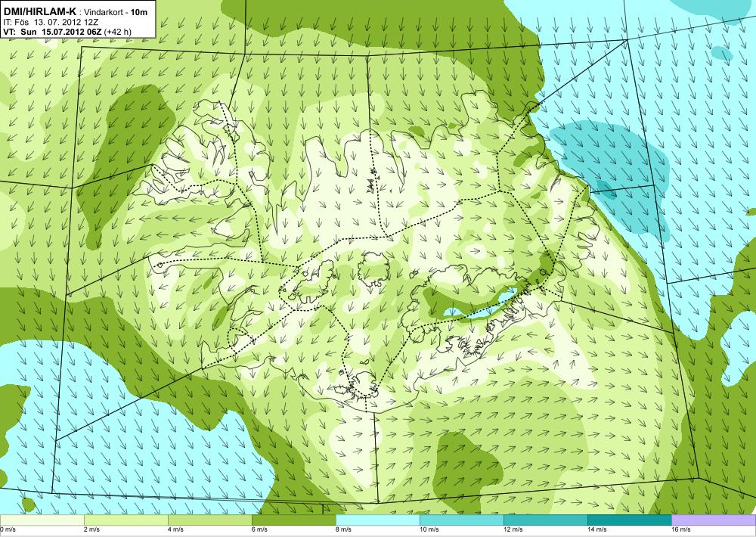Click the "(+42 h)" forecast offset text
Image resolution: width=756 pixels, height=537 pixels.
(117, 32)
